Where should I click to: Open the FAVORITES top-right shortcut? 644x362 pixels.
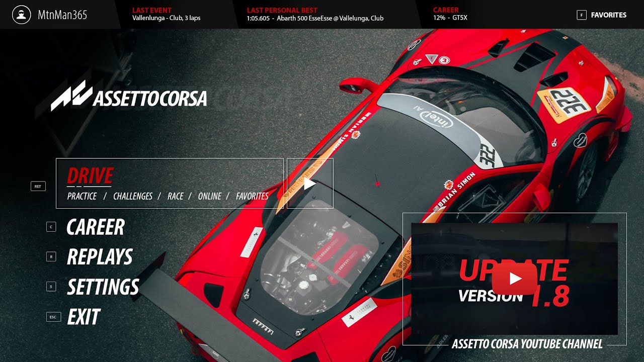tap(608, 15)
